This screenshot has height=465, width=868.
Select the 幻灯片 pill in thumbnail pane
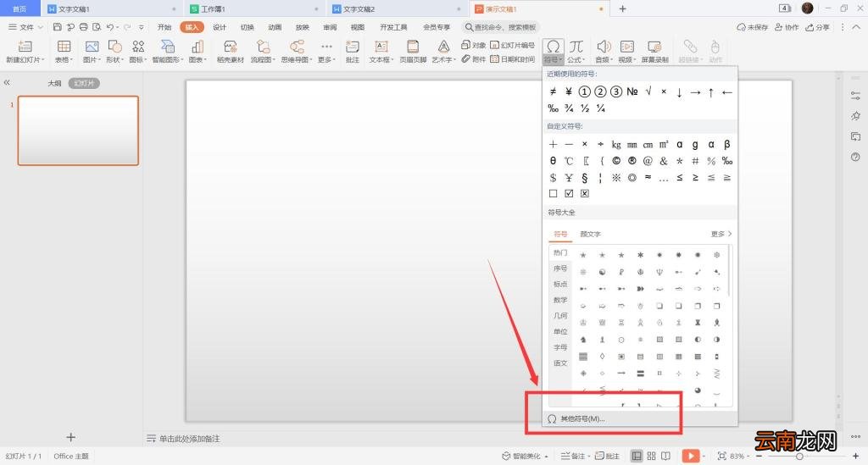pyautogui.click(x=84, y=83)
